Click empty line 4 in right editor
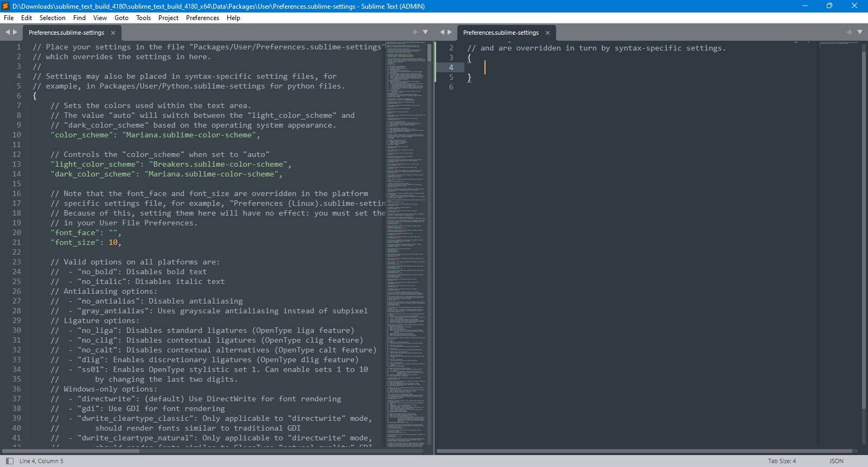 point(640,67)
